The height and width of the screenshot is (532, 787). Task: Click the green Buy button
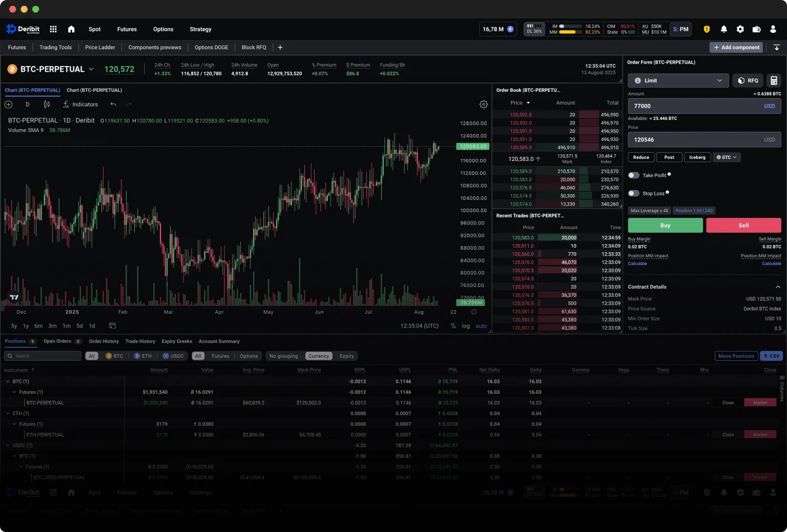[665, 226]
